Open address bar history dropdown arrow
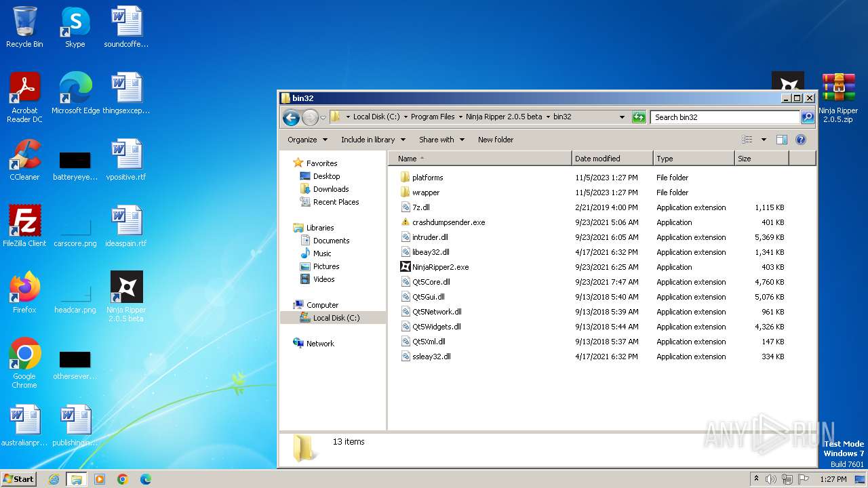 coord(622,117)
